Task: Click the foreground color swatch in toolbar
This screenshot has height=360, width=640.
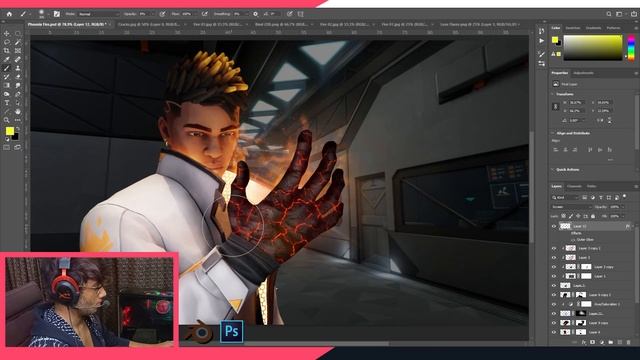Action: pos(10,131)
